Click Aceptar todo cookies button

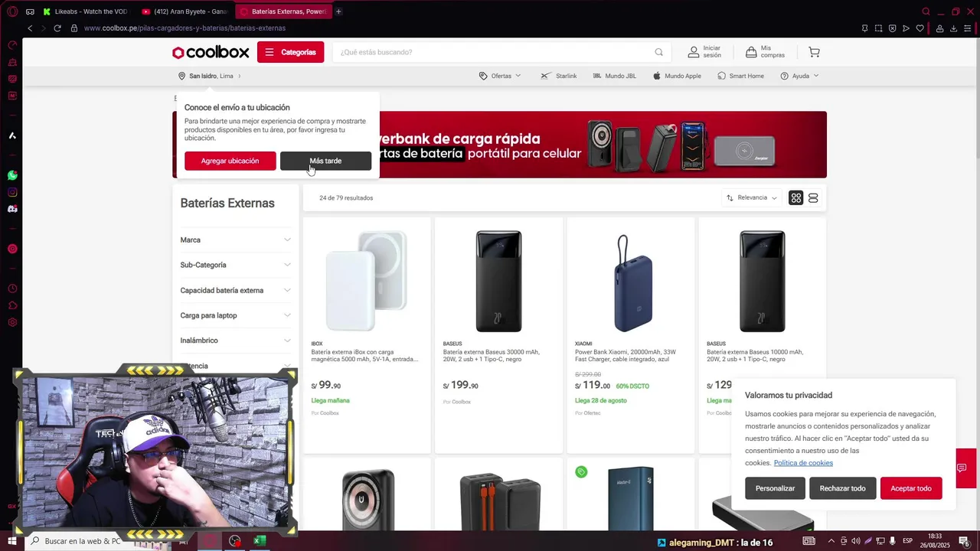(x=911, y=488)
